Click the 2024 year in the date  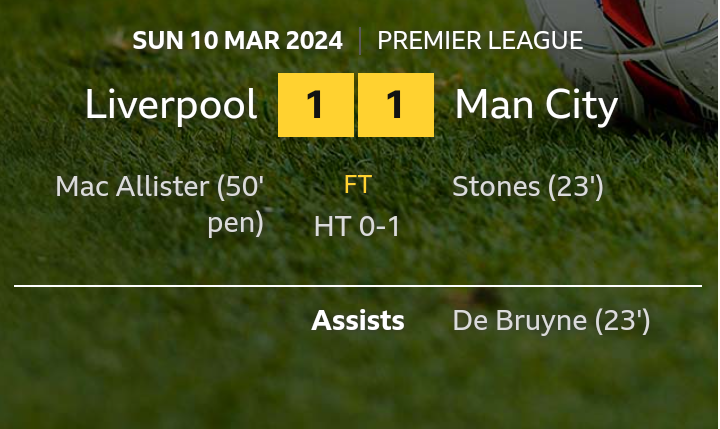tap(313, 41)
